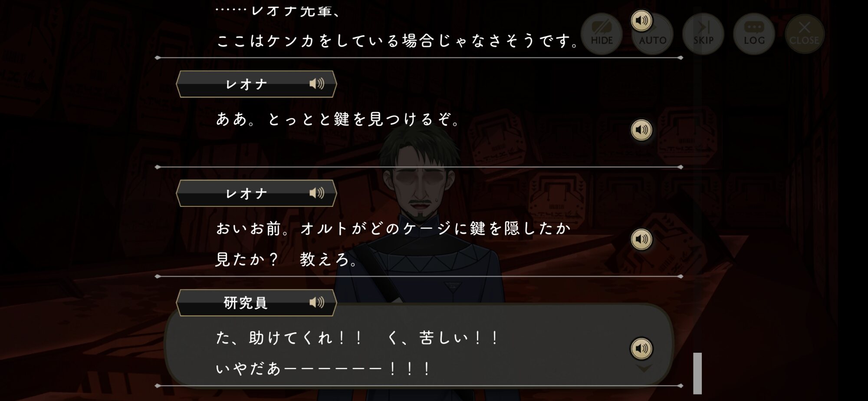Select the first レオナ name plate
The image size is (868, 401).
[x=256, y=84]
